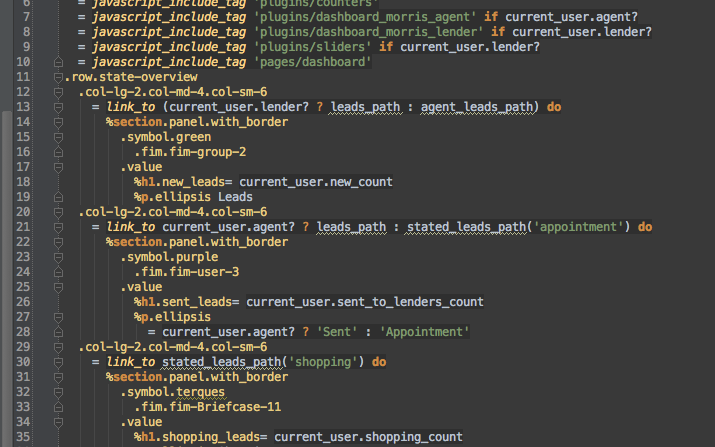This screenshot has height=447, width=715.
Task: Click the fold end marker on line 16
Action: tap(58, 152)
